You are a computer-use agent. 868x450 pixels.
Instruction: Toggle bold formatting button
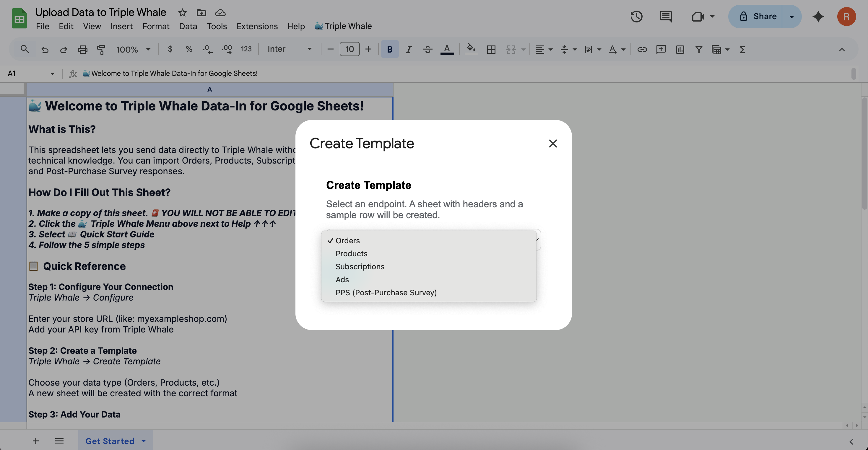click(389, 50)
